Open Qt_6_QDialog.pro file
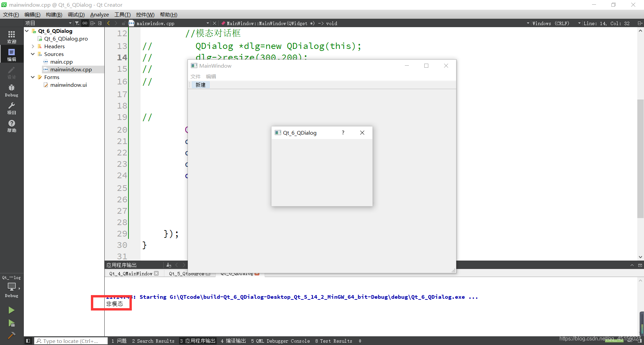The width and height of the screenshot is (644, 345). tap(66, 39)
